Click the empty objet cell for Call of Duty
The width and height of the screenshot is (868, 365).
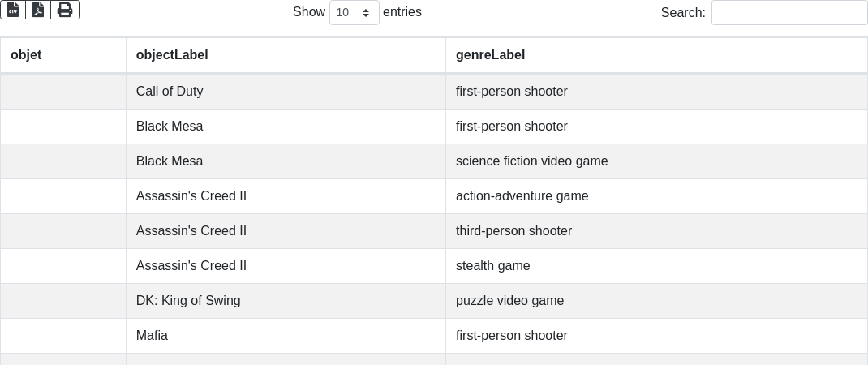pyautogui.click(x=63, y=92)
